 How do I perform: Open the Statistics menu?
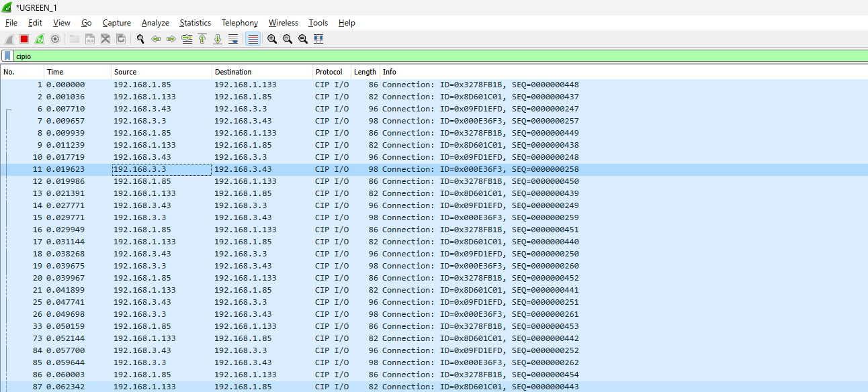coord(196,23)
